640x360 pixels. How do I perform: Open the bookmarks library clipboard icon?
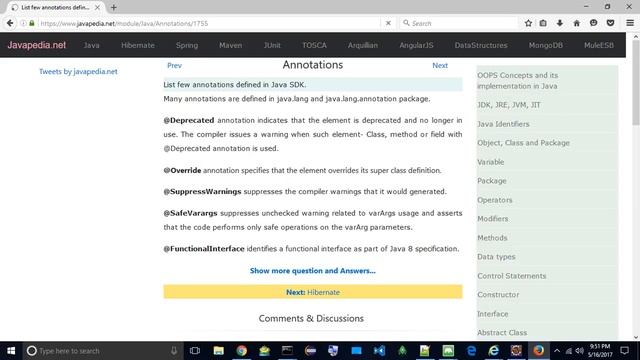[543, 23]
